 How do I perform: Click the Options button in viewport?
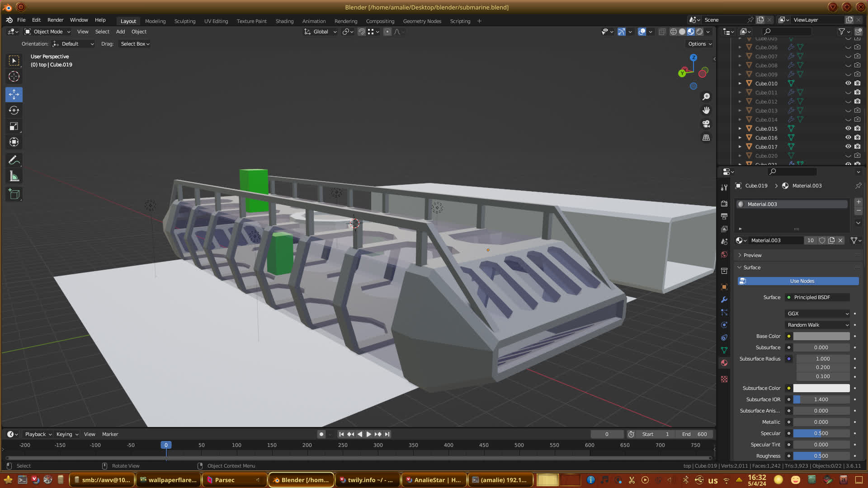[700, 44]
